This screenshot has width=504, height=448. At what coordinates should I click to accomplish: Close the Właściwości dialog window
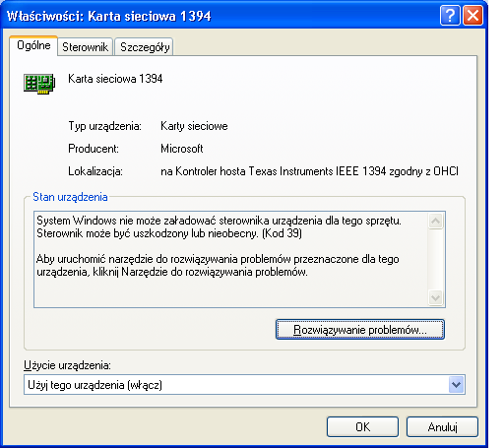(472, 15)
